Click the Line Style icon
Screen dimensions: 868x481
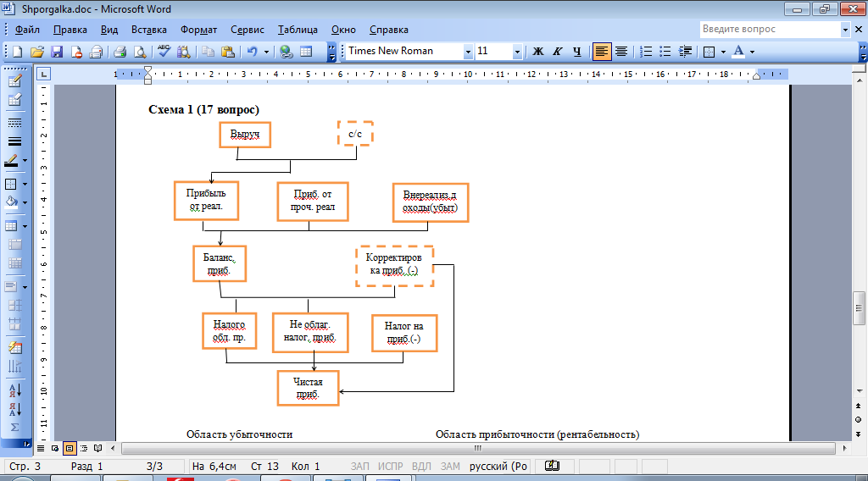[15, 122]
